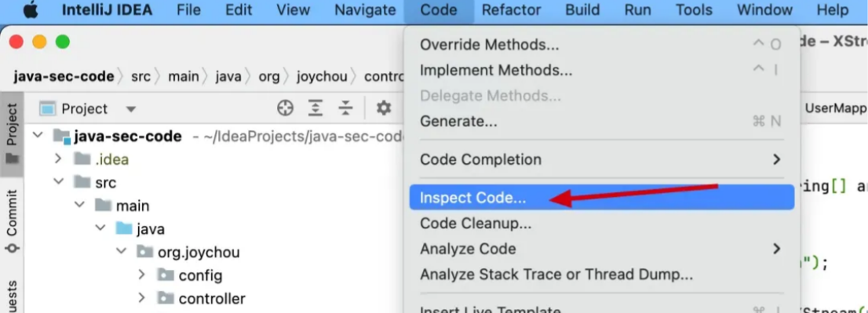Select the controller package in tree
The height and width of the screenshot is (313, 868).
pyautogui.click(x=212, y=299)
